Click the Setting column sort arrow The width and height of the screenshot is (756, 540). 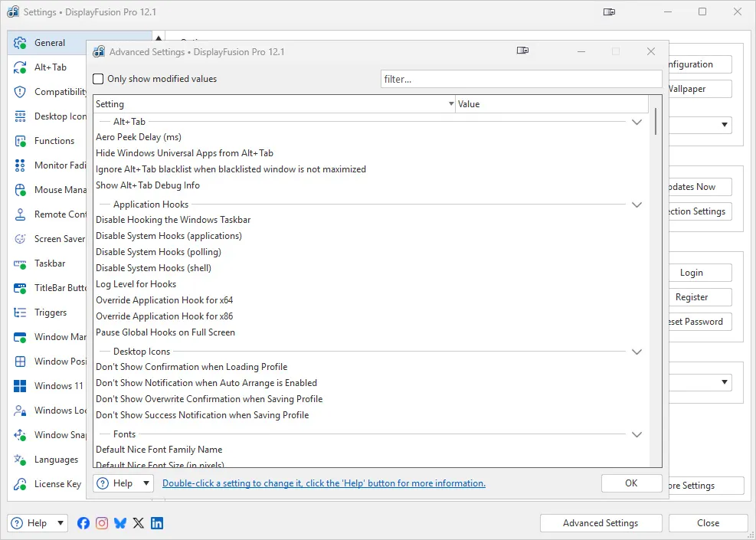451,104
